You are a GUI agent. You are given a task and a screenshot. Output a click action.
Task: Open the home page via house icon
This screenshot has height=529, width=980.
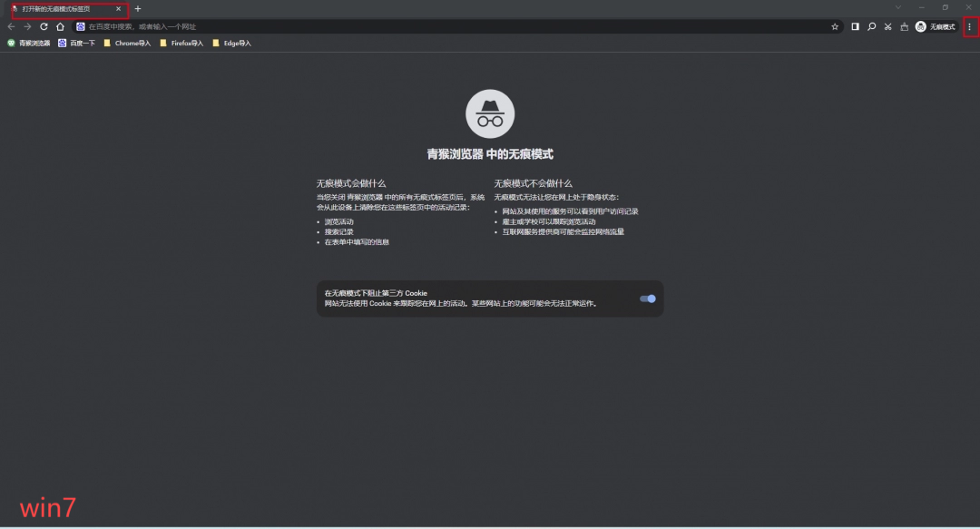click(60, 27)
